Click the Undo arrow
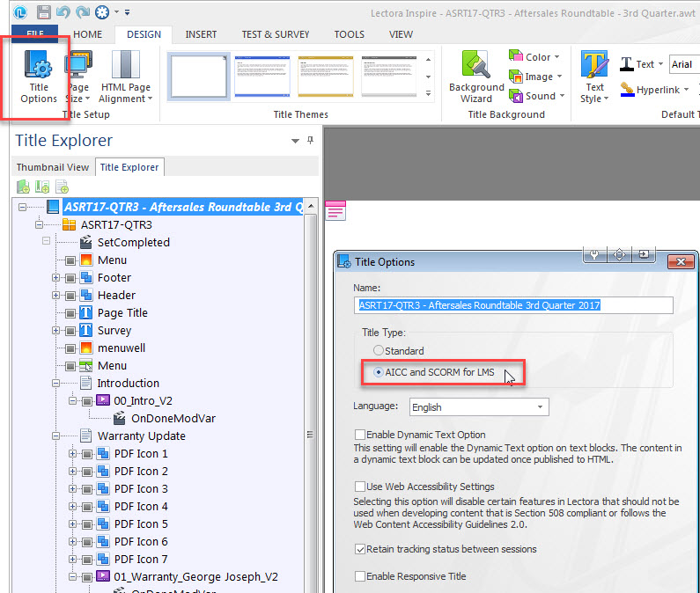 click(x=63, y=12)
